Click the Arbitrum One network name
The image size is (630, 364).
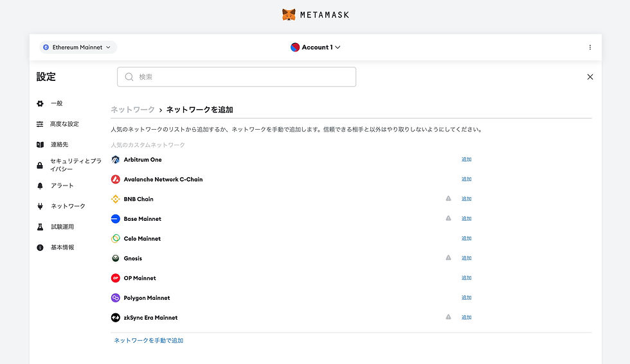(x=143, y=160)
